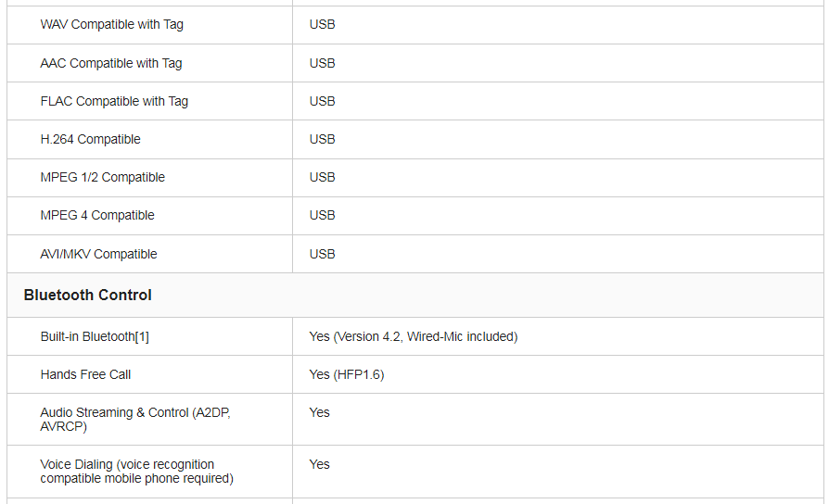Viewport: 829px width, 504px height.
Task: Click the "Hands Free Call" row label
Action: 85,374
